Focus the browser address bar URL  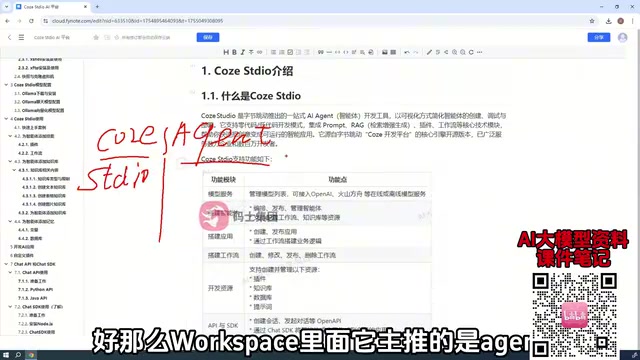(x=137, y=21)
